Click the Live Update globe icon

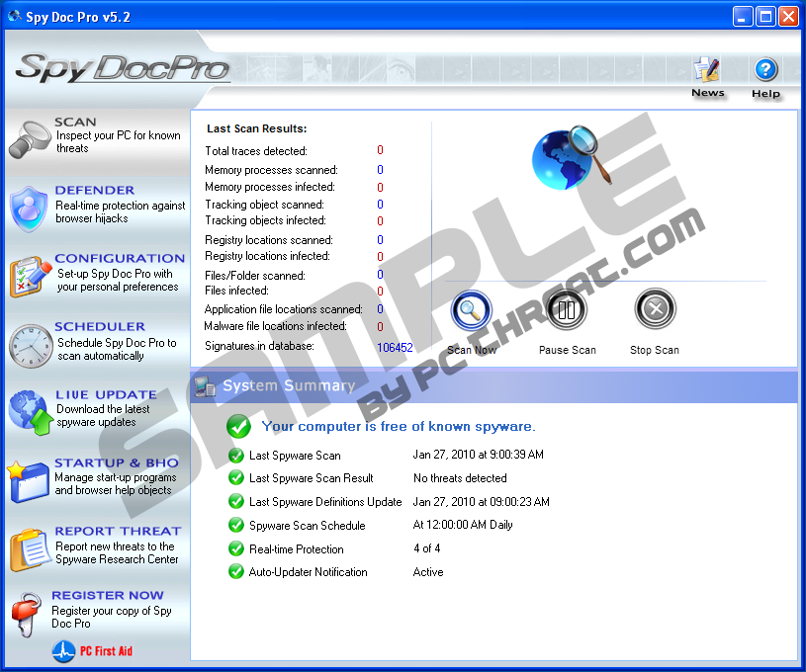coord(31,412)
